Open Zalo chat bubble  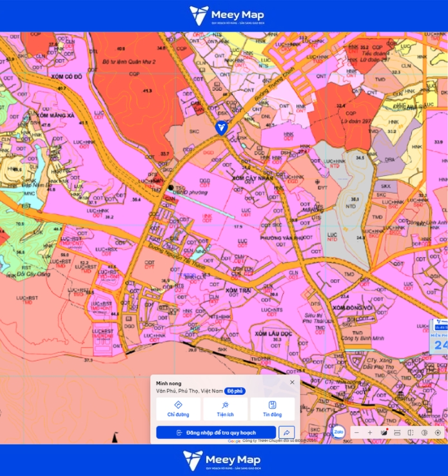(x=338, y=431)
